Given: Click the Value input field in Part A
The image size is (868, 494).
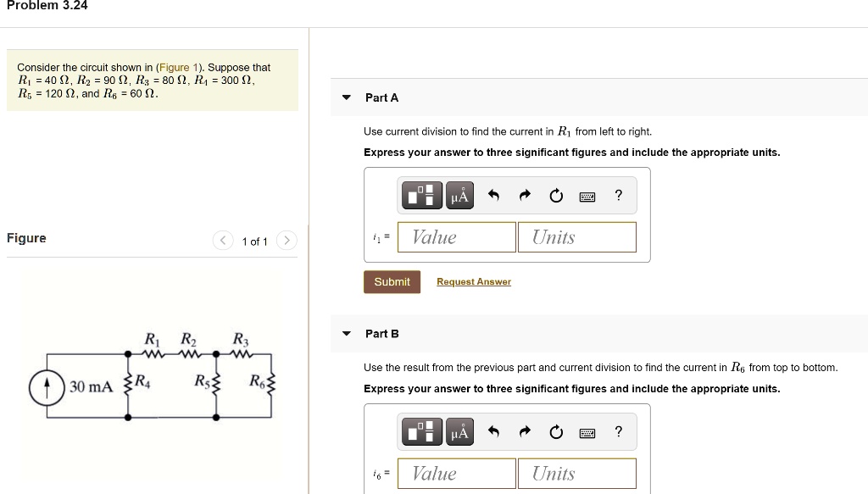Looking at the screenshot, I should tap(456, 236).
